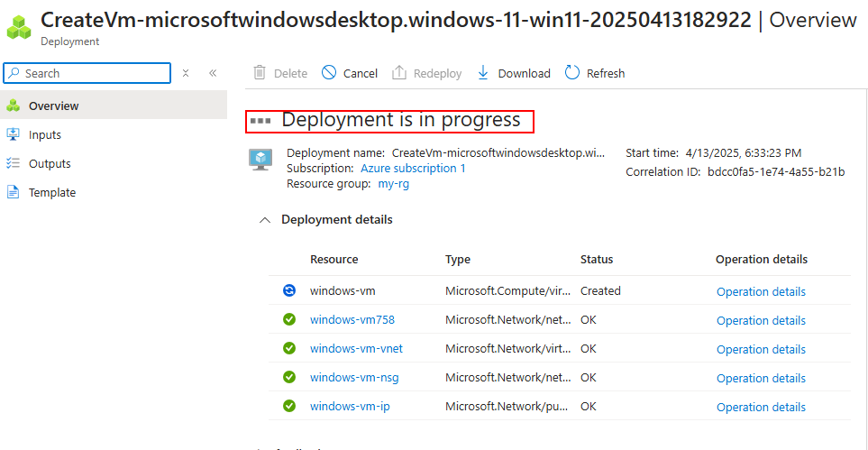Click the Refresh toolbar label

tap(606, 74)
